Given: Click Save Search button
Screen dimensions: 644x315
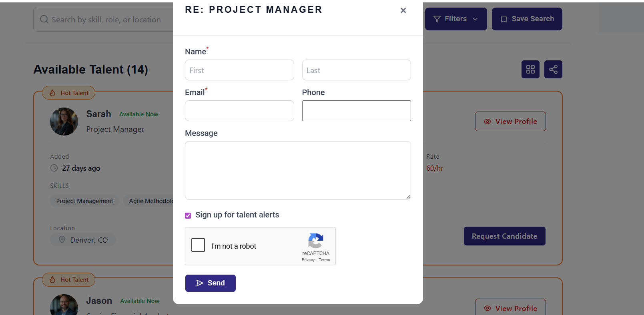Looking at the screenshot, I should (x=527, y=19).
